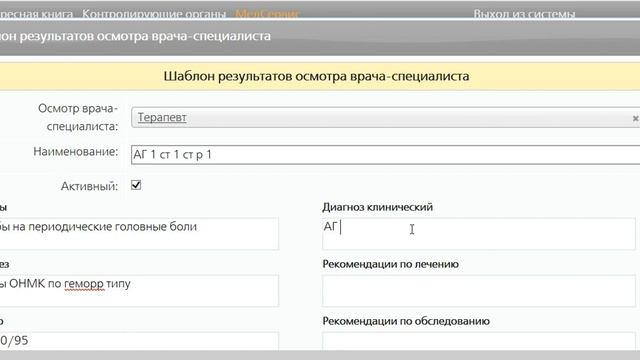This screenshot has width=640, height=360.
Task: Click the Диагноз клинический text field
Action: coord(479,233)
